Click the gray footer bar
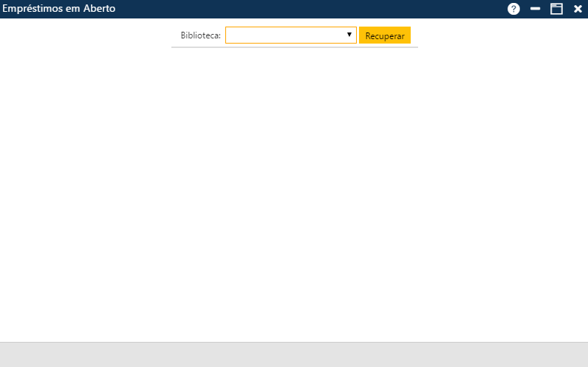The width and height of the screenshot is (588, 367). pos(294,354)
